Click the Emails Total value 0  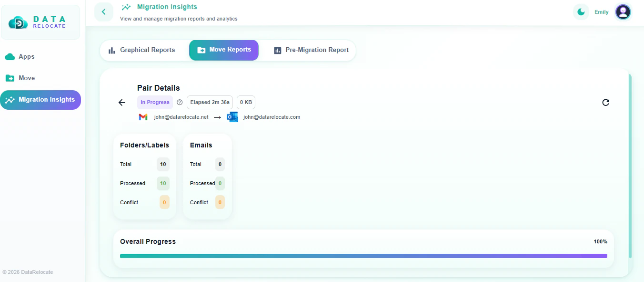tap(220, 165)
